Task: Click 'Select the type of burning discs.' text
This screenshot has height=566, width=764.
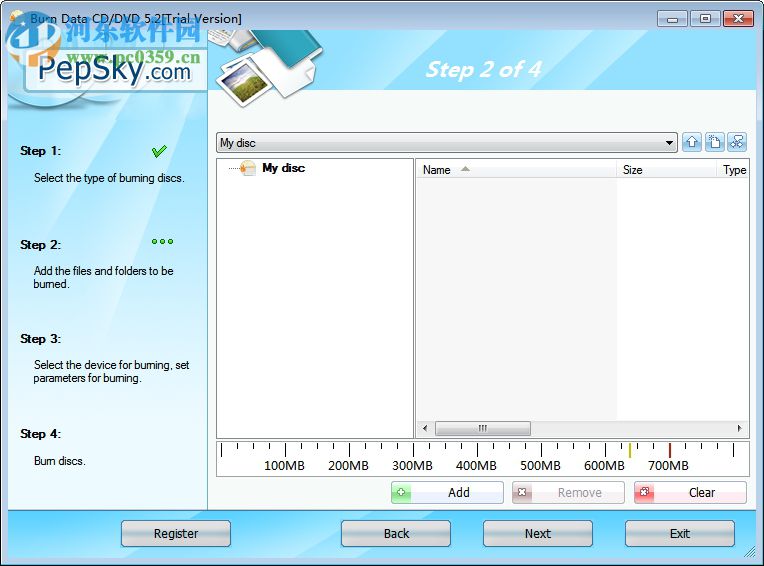Action: pyautogui.click(x=109, y=178)
